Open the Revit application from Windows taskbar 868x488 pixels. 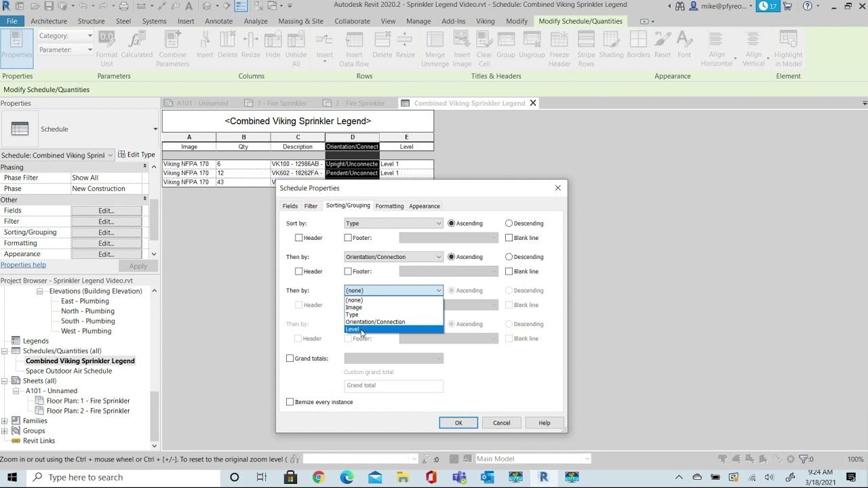pos(543,477)
